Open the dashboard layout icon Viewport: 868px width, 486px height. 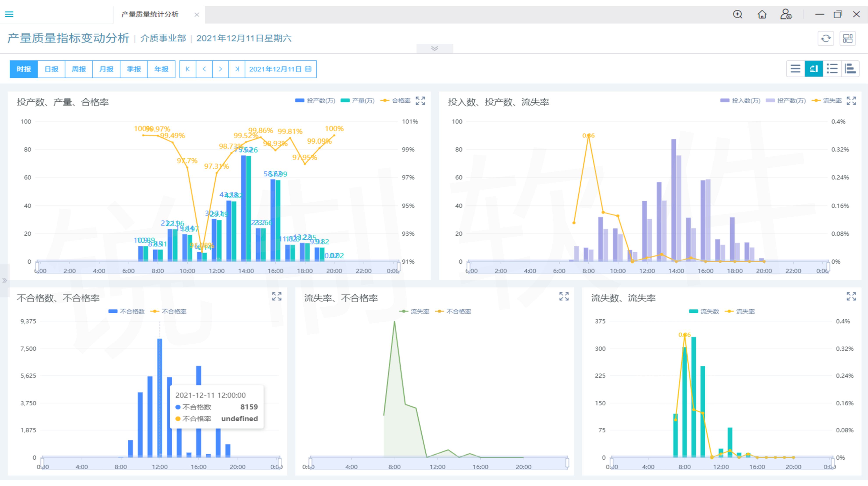point(847,38)
